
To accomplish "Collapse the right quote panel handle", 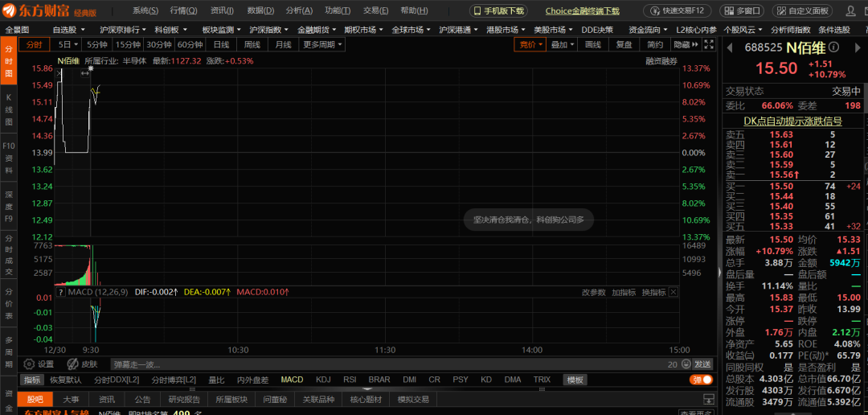I will 719,272.
